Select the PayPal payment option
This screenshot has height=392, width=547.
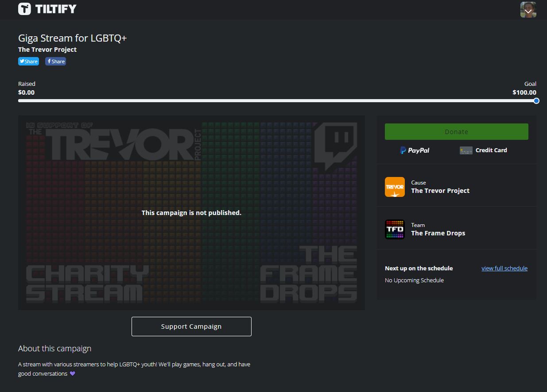click(x=415, y=150)
